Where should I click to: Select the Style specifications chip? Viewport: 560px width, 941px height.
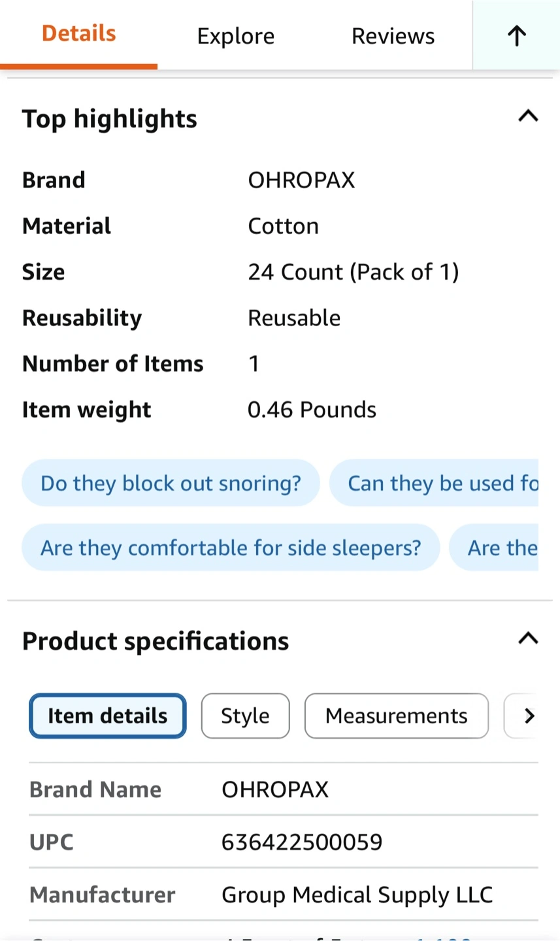coord(245,716)
